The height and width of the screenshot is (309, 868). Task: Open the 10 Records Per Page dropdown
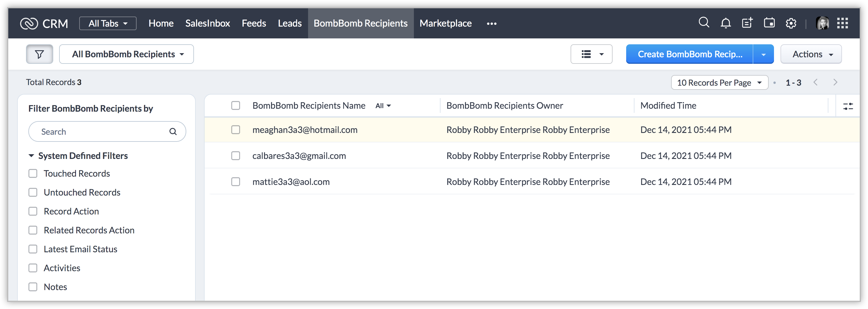[719, 82]
